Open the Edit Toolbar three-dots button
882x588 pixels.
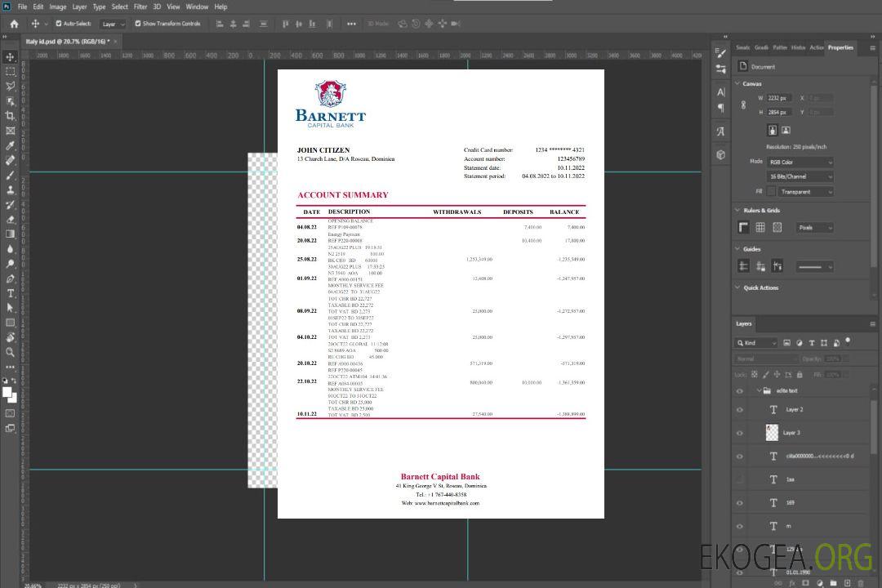(x=10, y=367)
